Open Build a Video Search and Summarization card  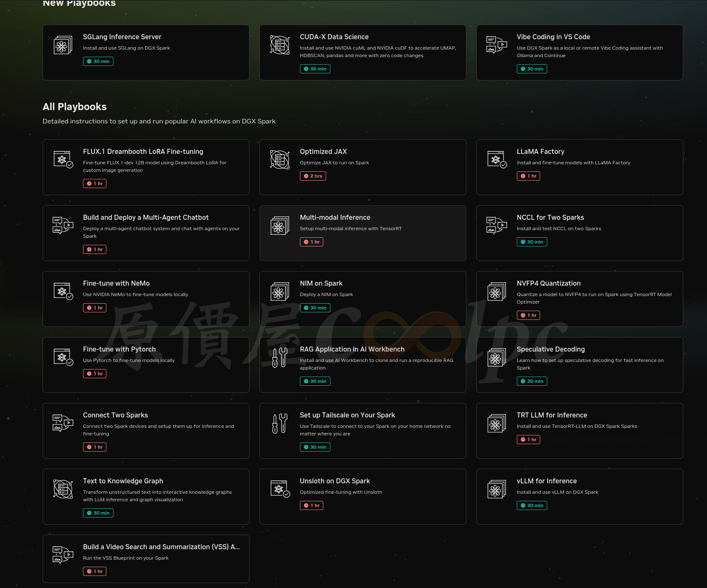tap(161, 547)
